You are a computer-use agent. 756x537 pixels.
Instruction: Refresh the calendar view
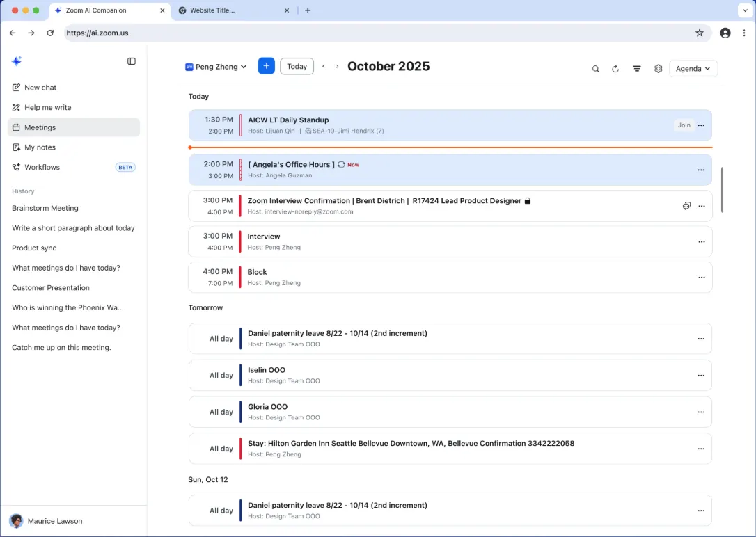[x=615, y=68]
